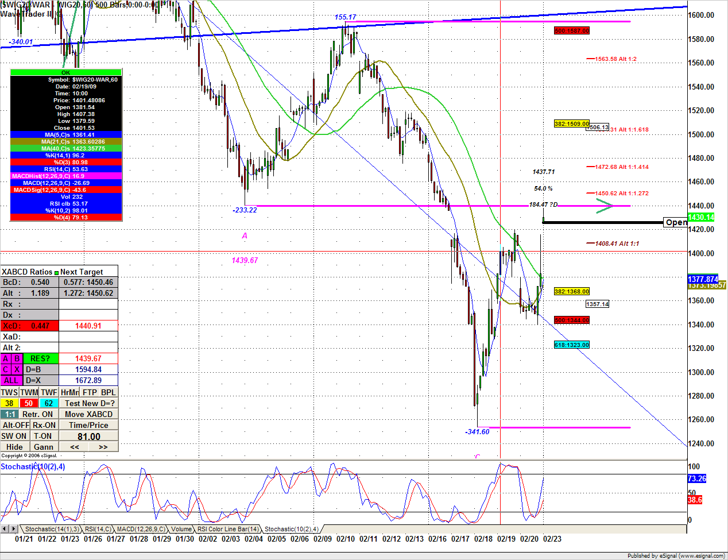This screenshot has width=728, height=560.
Task: Click the Move XABCD button
Action: point(88,414)
